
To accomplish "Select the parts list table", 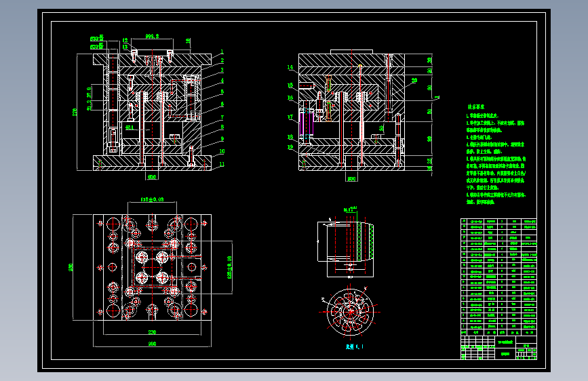I will pos(498,277).
